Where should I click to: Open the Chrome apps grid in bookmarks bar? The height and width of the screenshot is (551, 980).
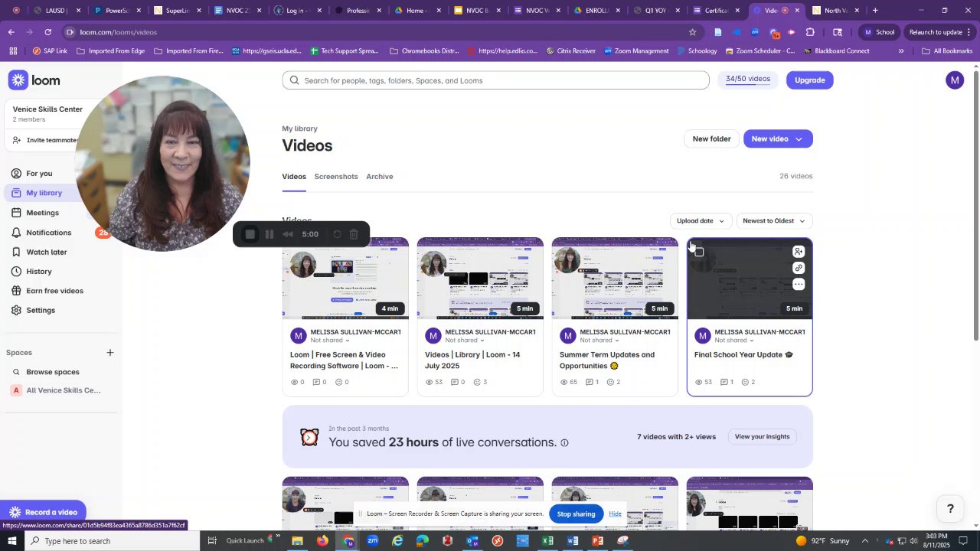click(13, 51)
